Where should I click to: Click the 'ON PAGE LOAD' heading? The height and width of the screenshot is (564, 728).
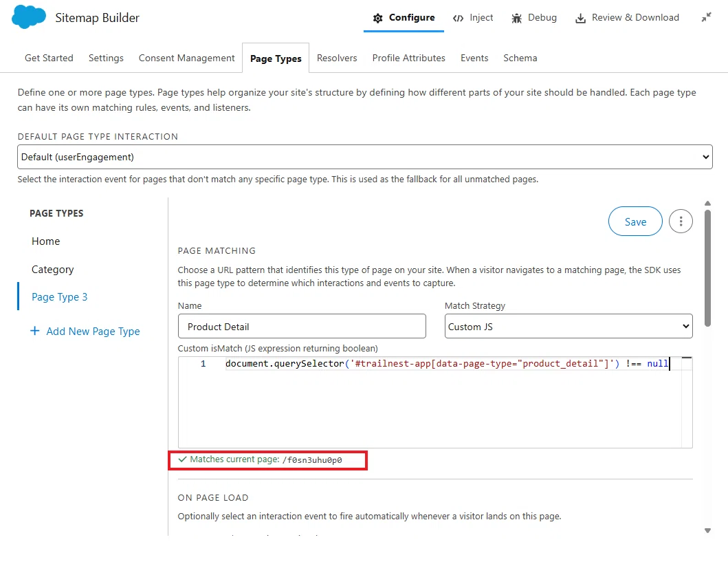click(213, 497)
